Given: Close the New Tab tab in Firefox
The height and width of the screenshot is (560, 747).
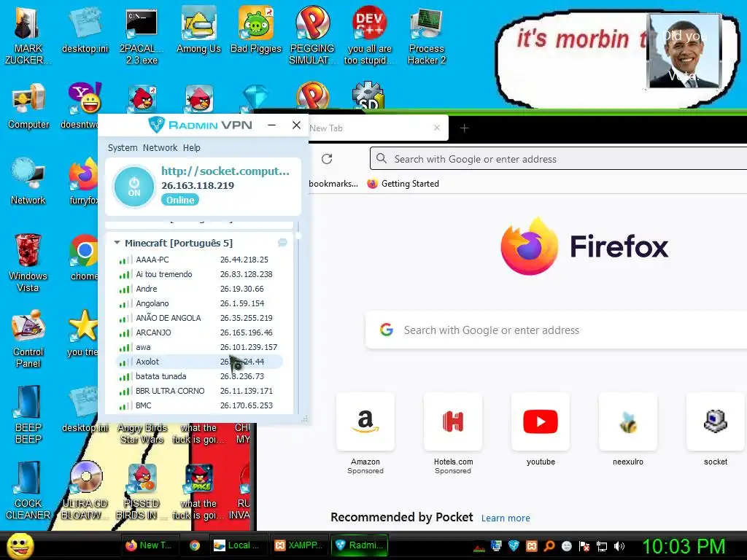Looking at the screenshot, I should (437, 128).
